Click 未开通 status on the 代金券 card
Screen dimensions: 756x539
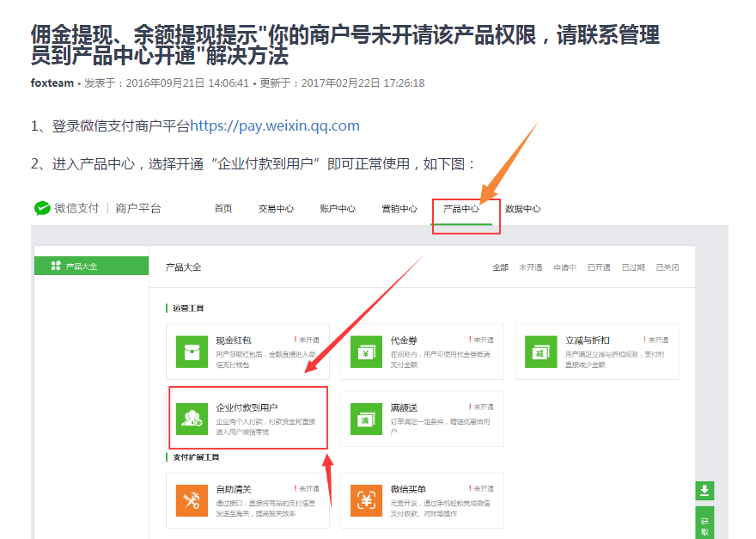[x=481, y=340]
